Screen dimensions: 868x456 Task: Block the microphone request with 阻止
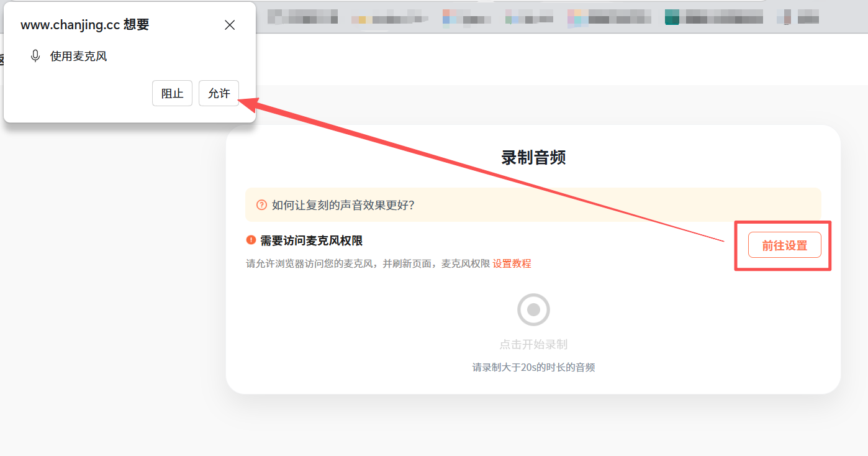pos(172,93)
